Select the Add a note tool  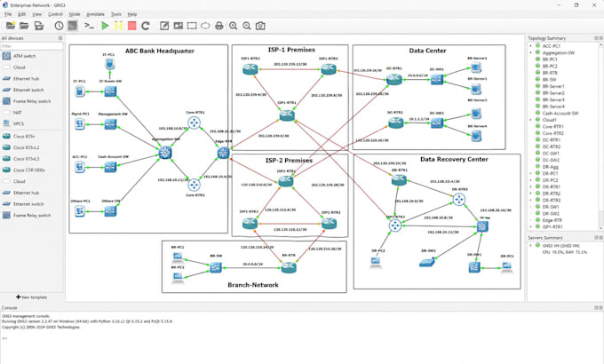[x=164, y=26]
